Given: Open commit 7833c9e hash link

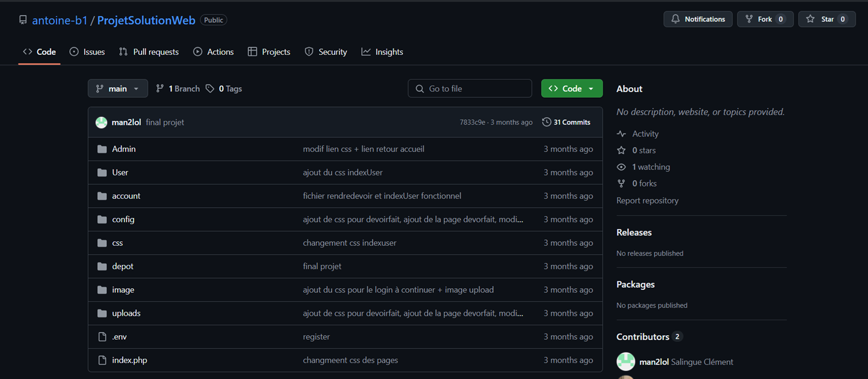Looking at the screenshot, I should 472,122.
